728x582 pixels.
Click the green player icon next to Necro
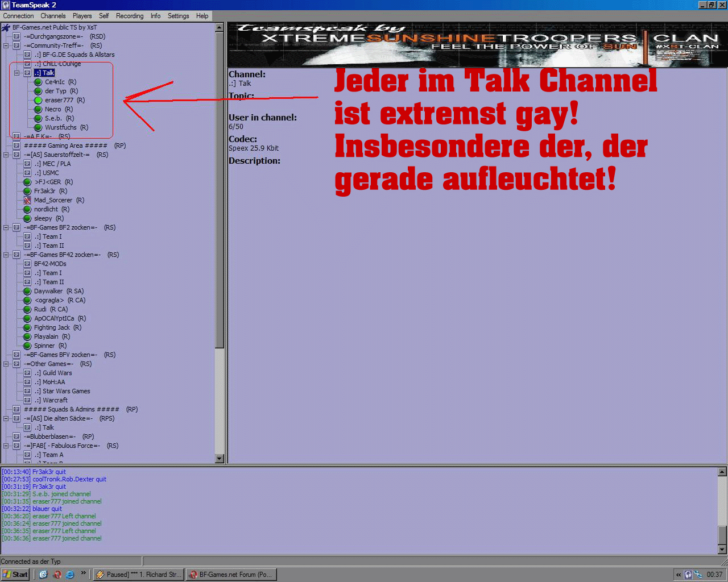(38, 109)
